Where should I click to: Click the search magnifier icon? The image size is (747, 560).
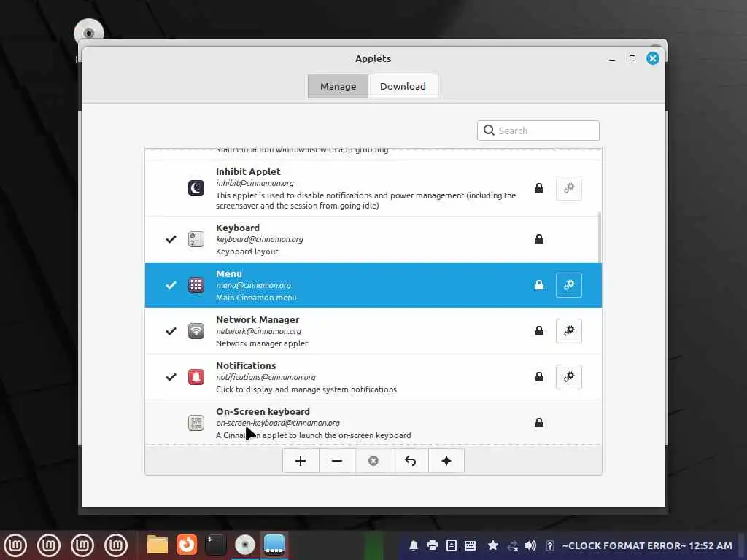(x=489, y=131)
